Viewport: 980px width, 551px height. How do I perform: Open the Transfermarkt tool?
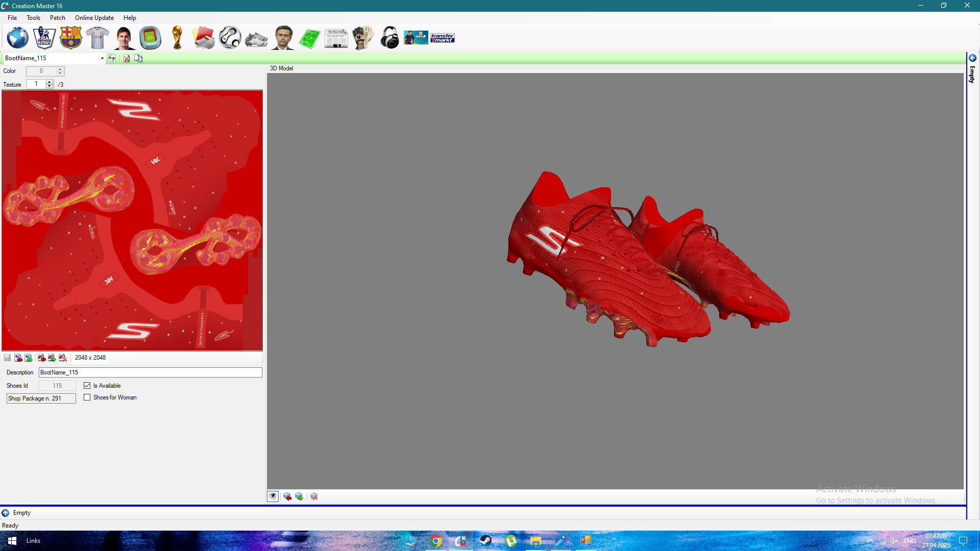pyautogui.click(x=443, y=38)
